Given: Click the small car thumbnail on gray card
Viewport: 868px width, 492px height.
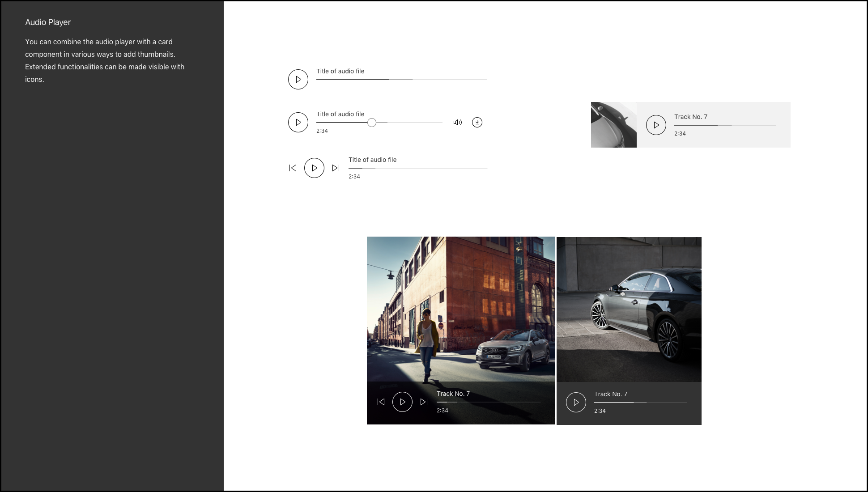Looking at the screenshot, I should click(x=613, y=125).
